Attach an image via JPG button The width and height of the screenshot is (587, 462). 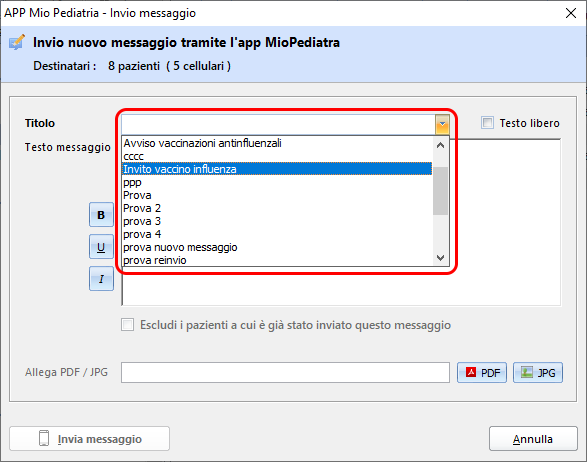(x=538, y=373)
